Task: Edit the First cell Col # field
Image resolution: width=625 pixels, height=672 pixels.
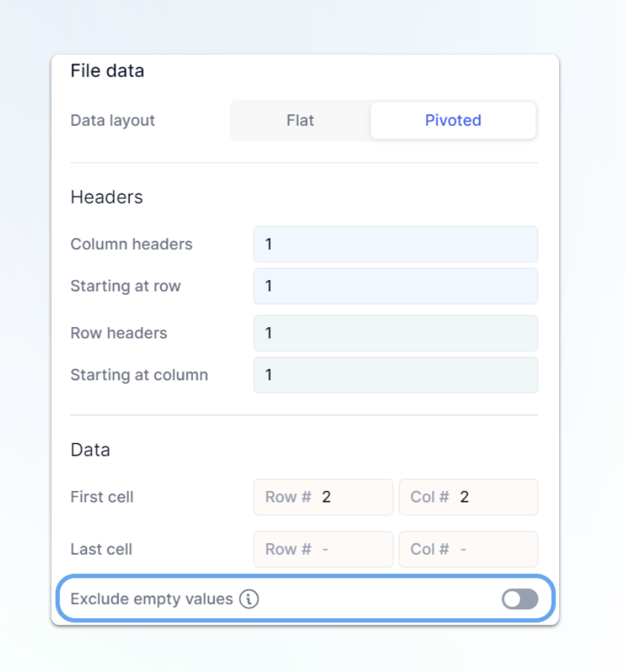Action: click(469, 497)
